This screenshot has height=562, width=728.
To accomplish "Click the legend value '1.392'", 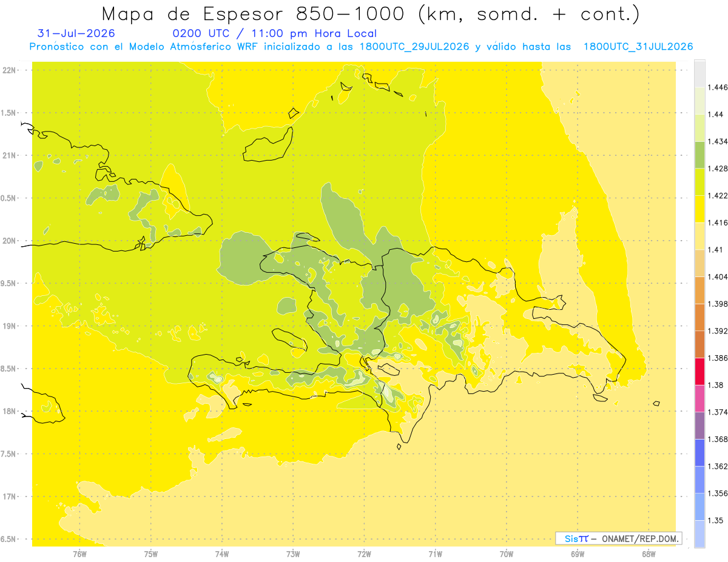I will tap(718, 331).
